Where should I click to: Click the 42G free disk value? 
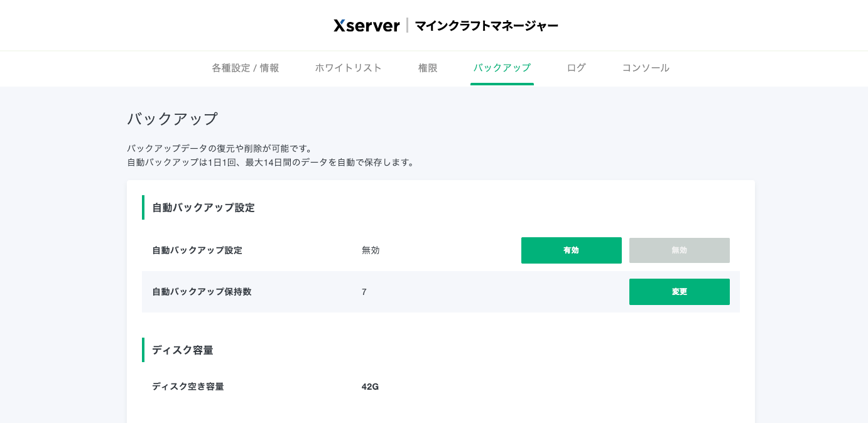[x=371, y=387]
